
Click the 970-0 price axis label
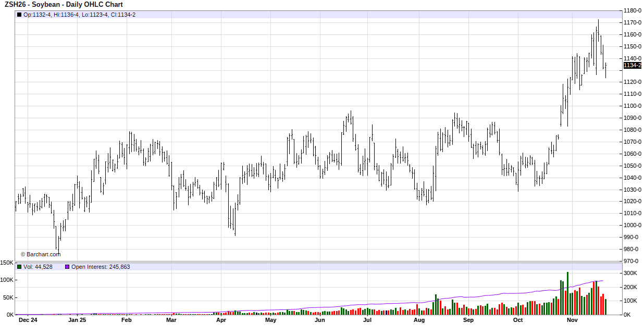click(632, 261)
